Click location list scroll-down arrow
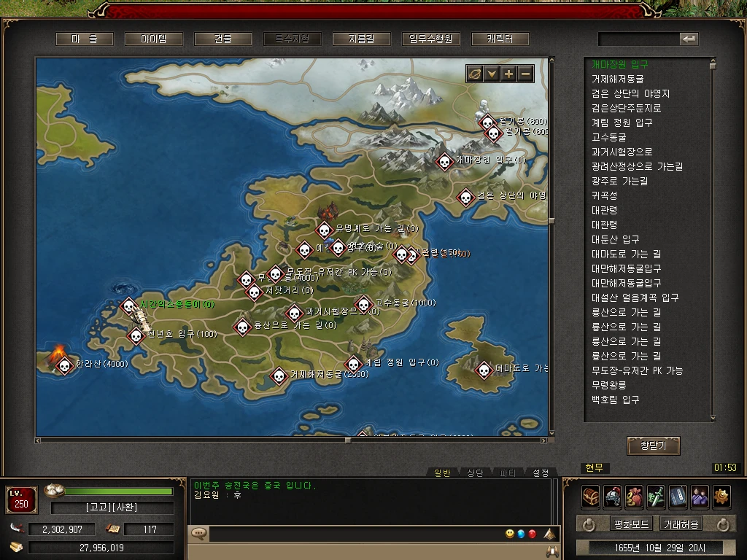 pos(713,419)
